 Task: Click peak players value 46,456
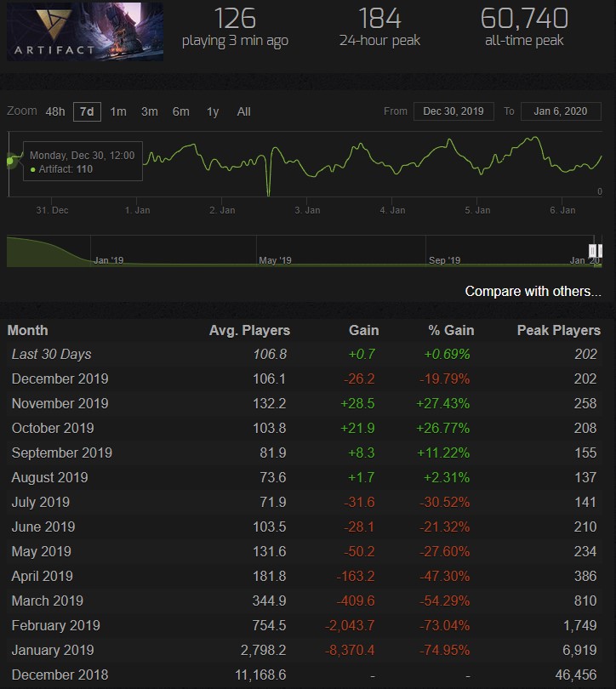point(575,674)
